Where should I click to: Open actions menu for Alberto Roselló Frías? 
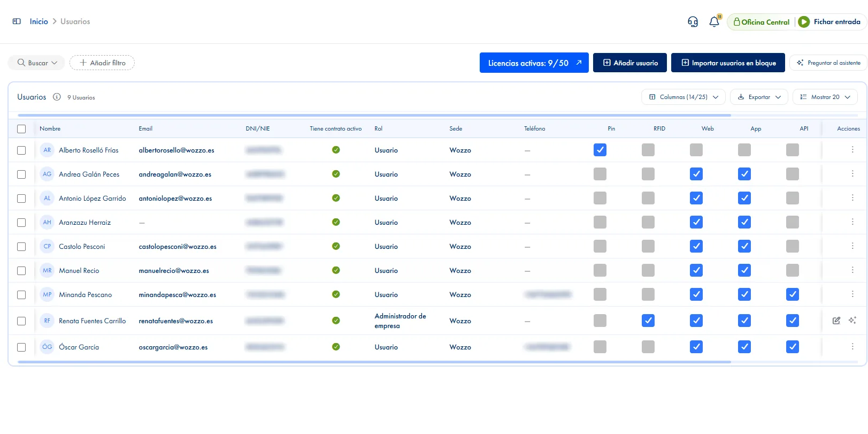[852, 150]
